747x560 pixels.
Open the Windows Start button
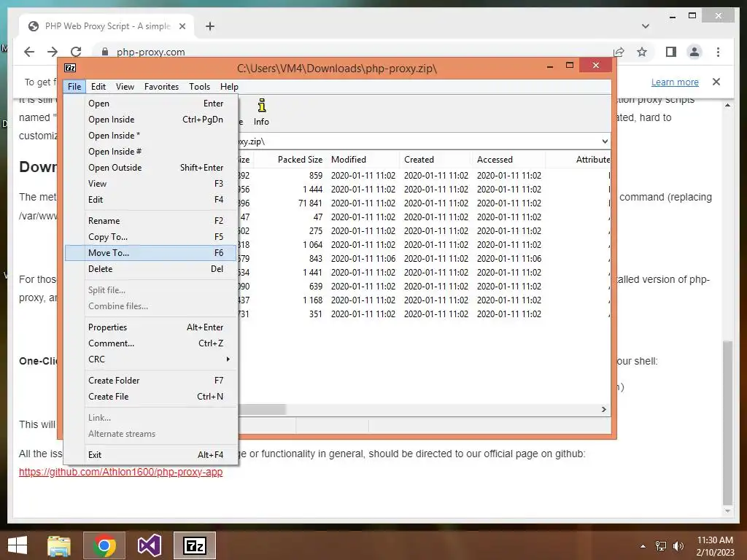(x=18, y=545)
